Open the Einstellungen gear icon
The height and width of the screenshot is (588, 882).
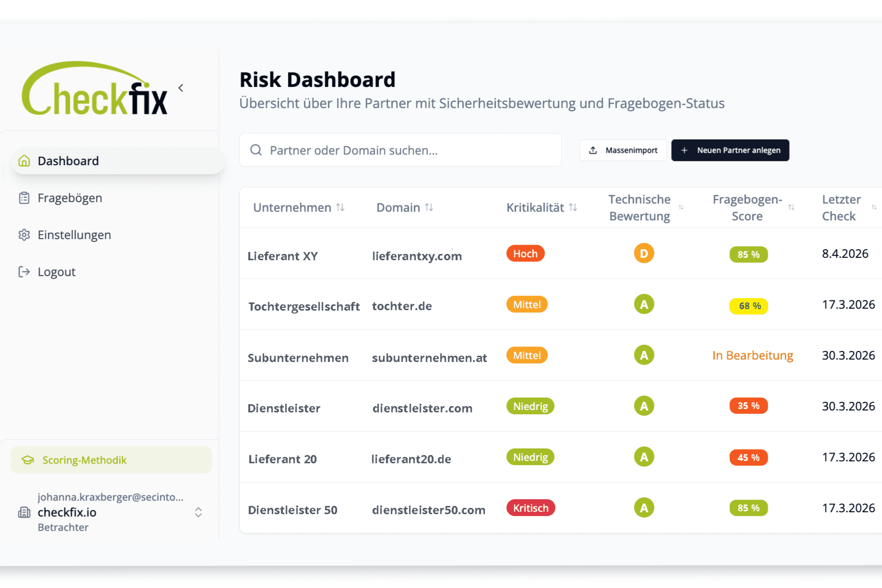pyautogui.click(x=24, y=235)
